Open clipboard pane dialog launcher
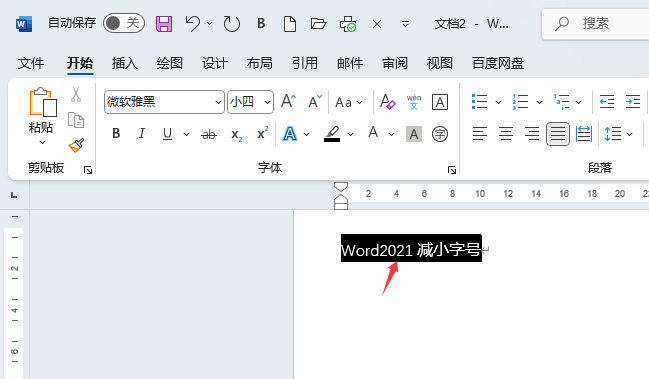 (88, 170)
